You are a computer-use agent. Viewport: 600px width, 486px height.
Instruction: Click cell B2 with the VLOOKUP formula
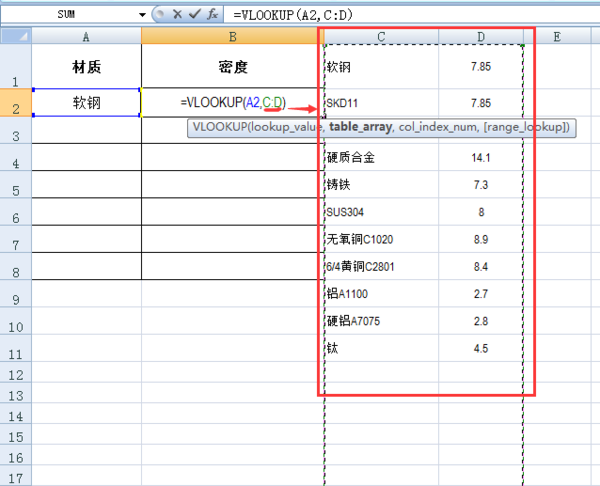click(233, 103)
